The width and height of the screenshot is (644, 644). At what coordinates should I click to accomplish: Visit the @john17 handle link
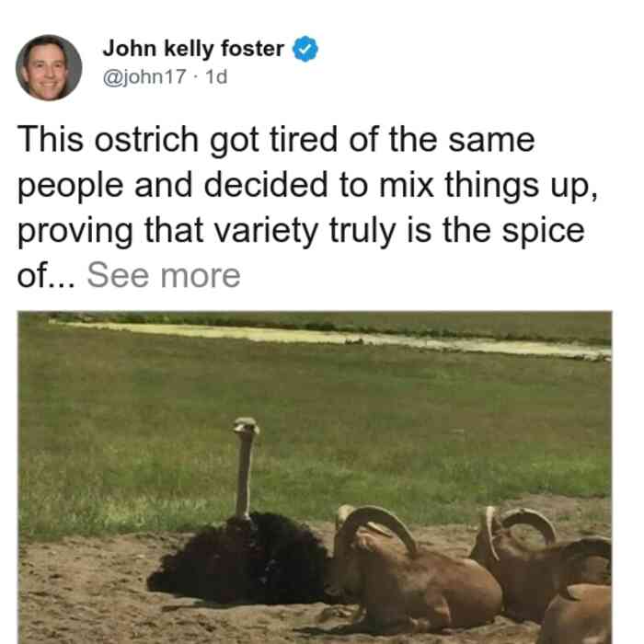click(144, 76)
